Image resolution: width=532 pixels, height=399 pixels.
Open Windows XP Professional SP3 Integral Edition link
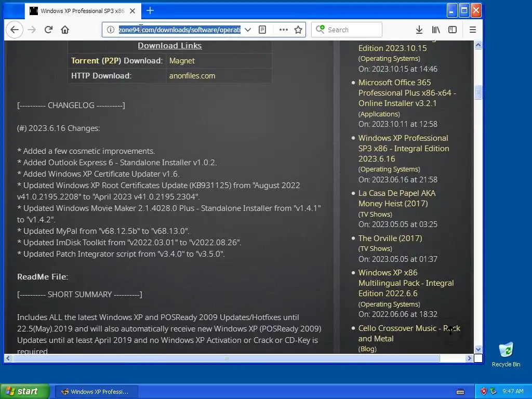(403, 148)
